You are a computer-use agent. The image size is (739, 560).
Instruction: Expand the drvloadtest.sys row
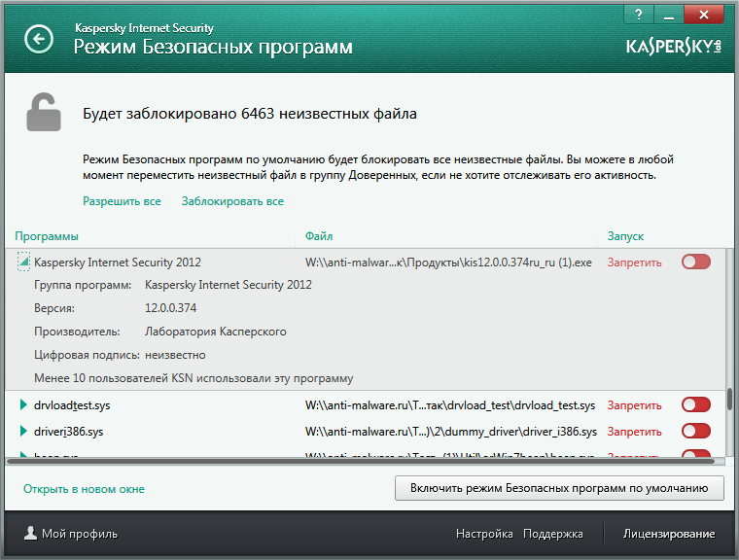point(23,404)
